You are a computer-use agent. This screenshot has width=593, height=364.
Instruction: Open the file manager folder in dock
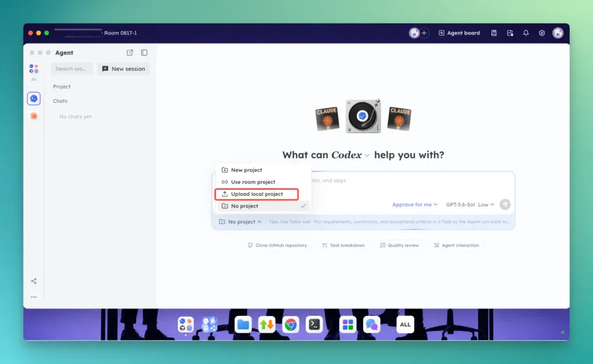coord(243,324)
